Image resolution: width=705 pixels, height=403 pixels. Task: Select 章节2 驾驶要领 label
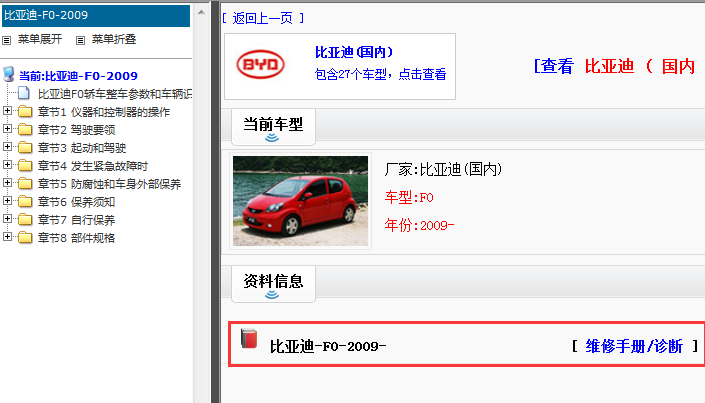pos(76,130)
